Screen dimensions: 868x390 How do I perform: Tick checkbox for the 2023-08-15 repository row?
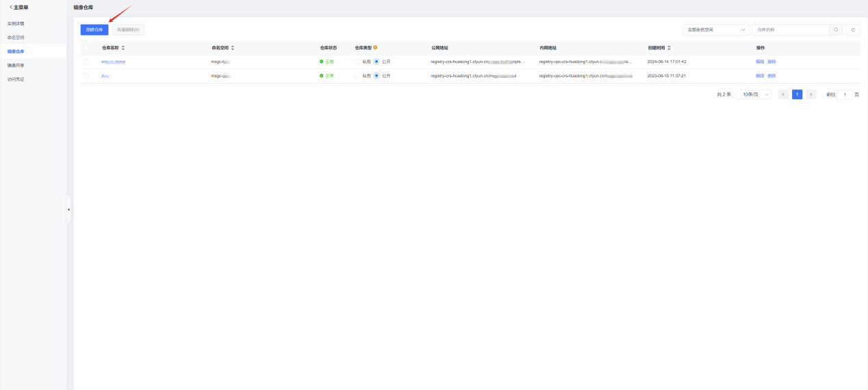point(86,76)
